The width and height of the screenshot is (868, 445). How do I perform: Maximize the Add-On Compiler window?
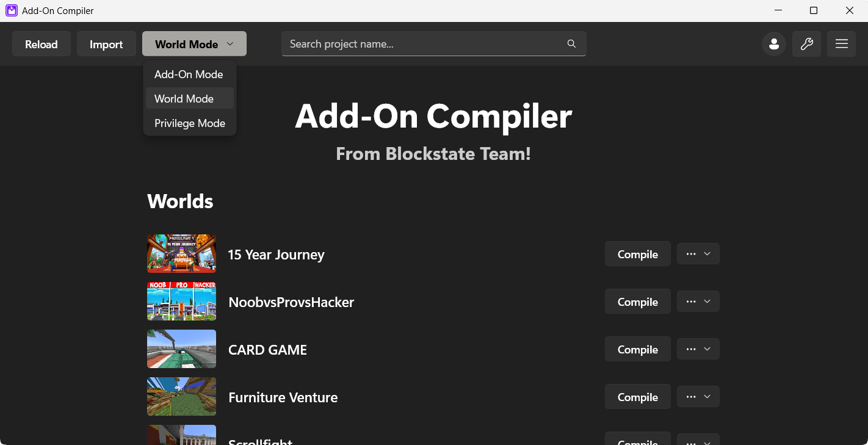click(x=814, y=10)
